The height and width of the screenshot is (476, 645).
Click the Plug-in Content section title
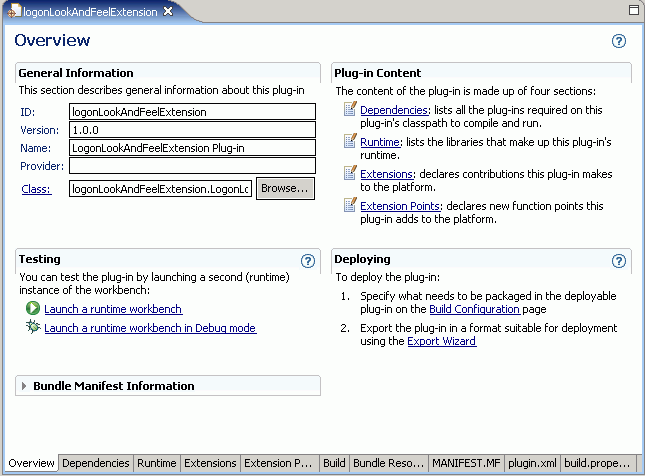[x=377, y=73]
